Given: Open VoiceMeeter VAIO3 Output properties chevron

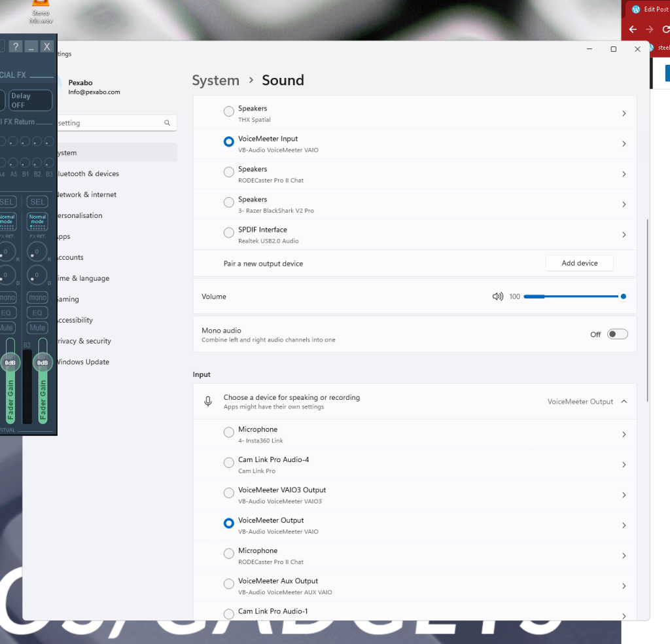Looking at the screenshot, I should pos(624,495).
